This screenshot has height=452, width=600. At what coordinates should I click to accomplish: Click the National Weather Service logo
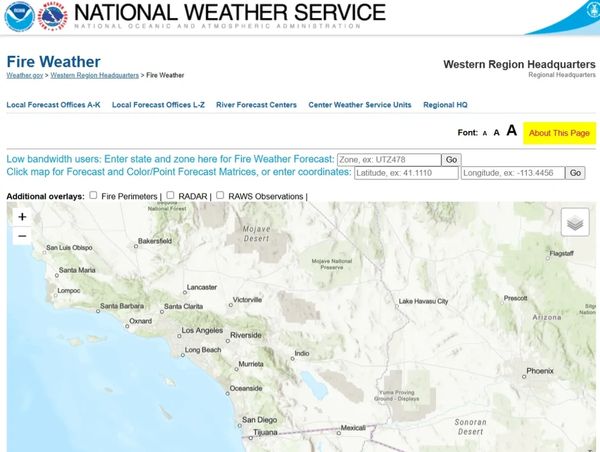click(54, 16)
